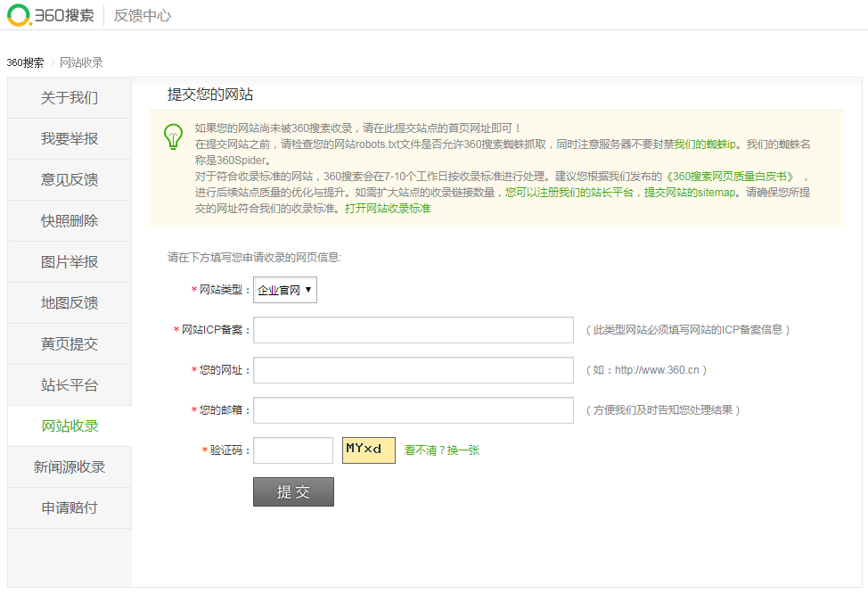Click 看不清？换一张 to refresh captcha

(x=442, y=450)
